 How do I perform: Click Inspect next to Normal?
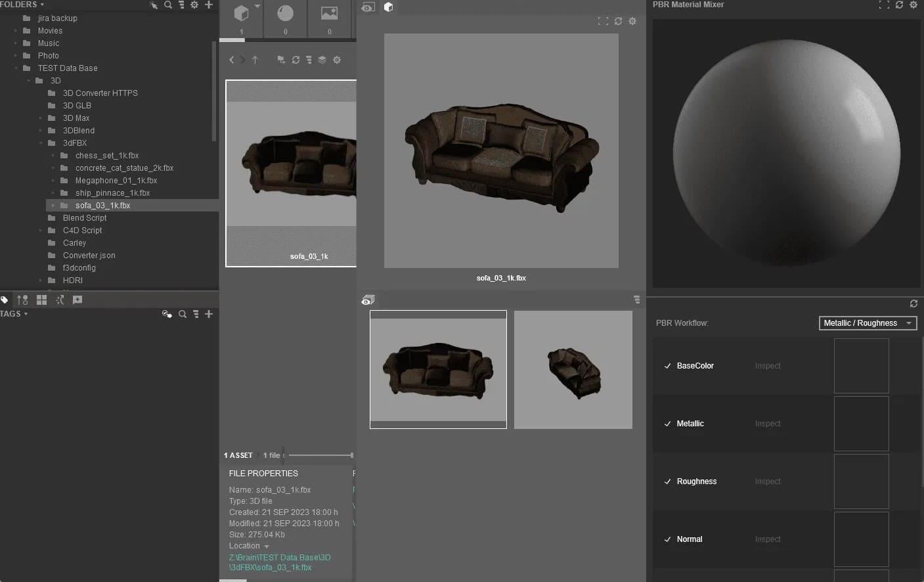pos(767,539)
